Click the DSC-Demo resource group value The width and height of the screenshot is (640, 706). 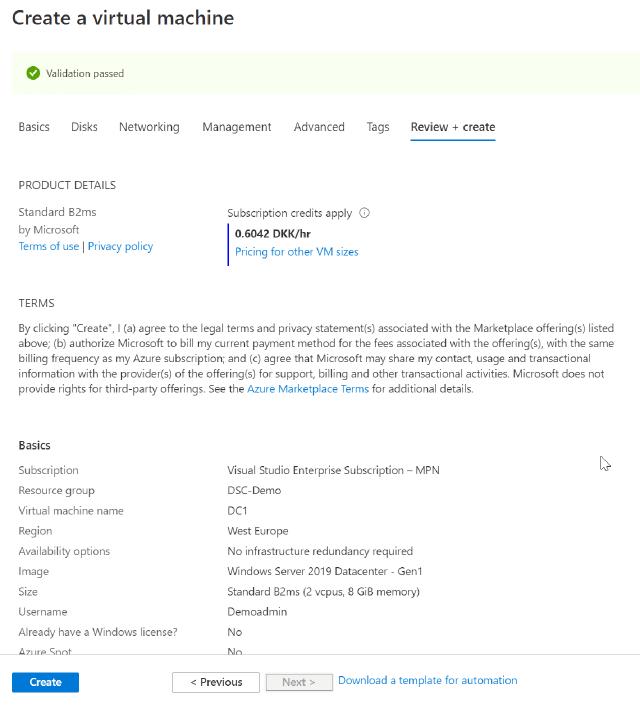254,490
